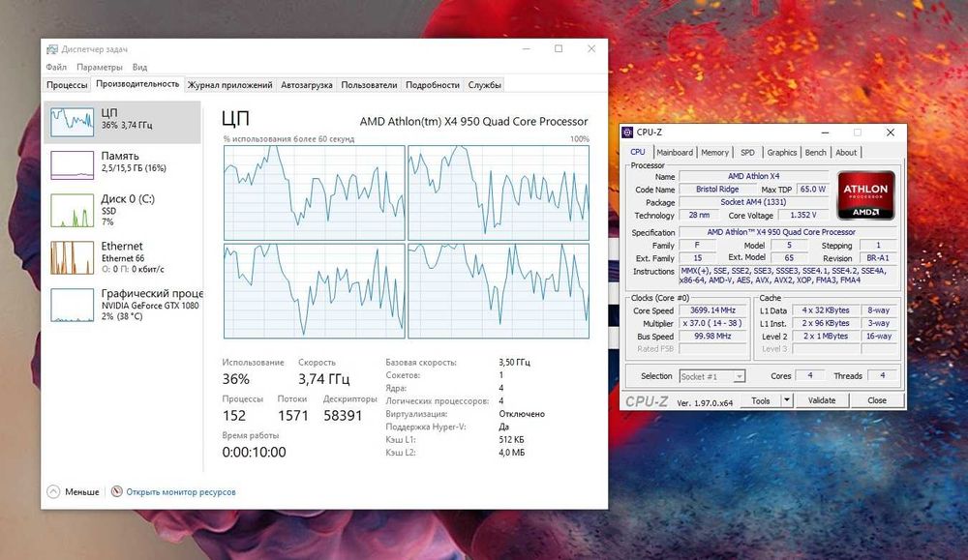
Task: Click the Level 2 value 2 x 1 MBytes
Action: [x=826, y=337]
